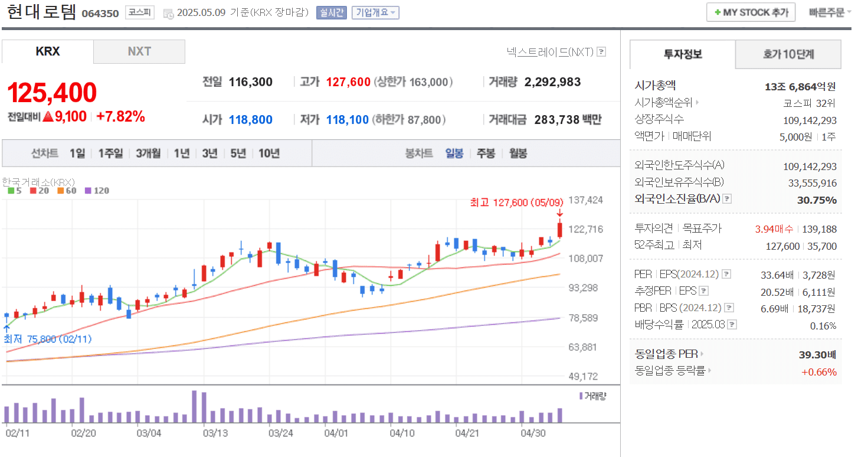Click the arrow icon beside 시가총액순위
The width and height of the screenshot is (868, 457).
[697, 102]
